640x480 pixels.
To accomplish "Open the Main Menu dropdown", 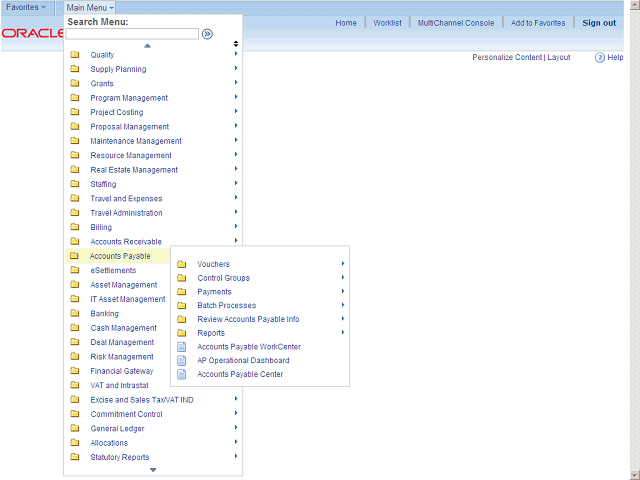I will [90, 7].
